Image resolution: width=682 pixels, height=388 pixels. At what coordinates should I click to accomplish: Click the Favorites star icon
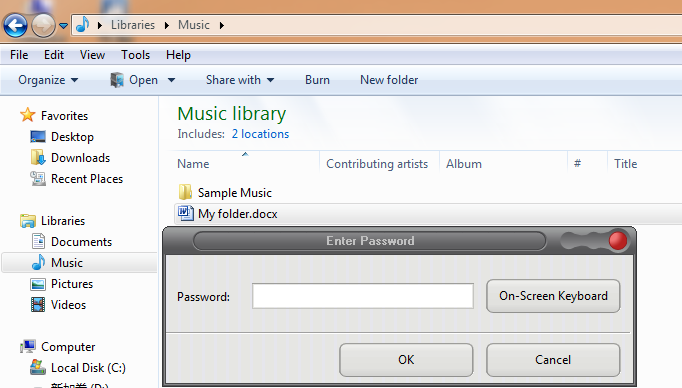(27, 115)
